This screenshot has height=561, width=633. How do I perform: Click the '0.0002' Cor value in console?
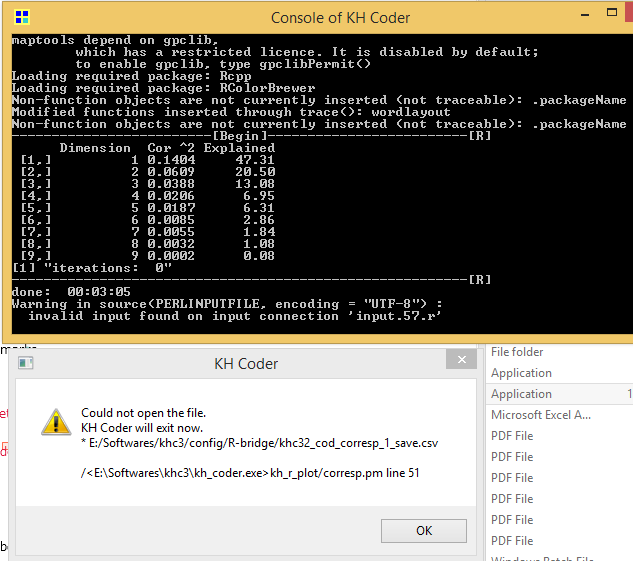171,256
